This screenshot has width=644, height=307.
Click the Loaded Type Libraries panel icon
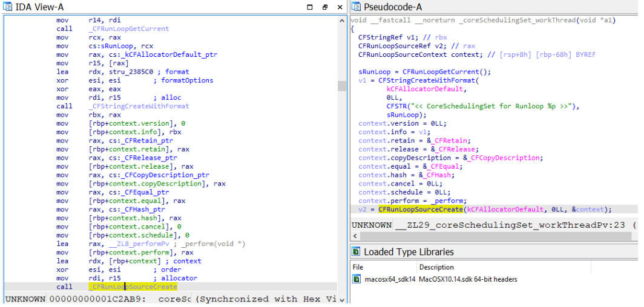point(356,251)
